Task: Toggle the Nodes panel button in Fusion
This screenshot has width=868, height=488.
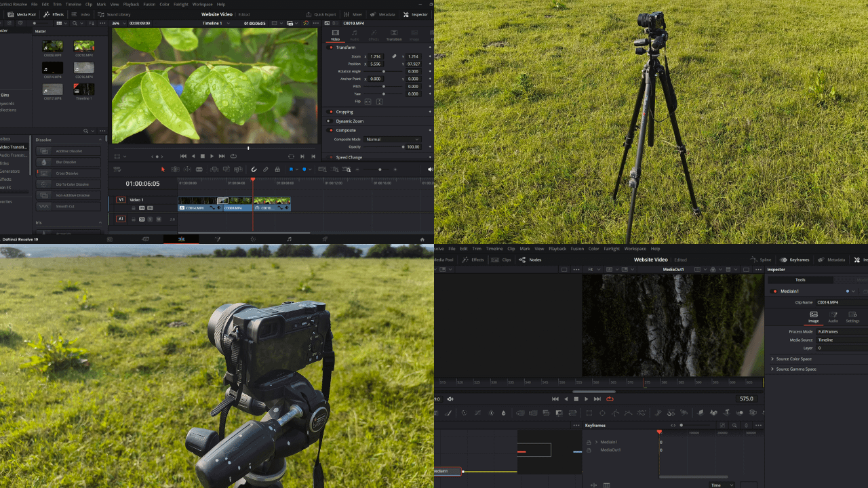Action: tap(530, 260)
